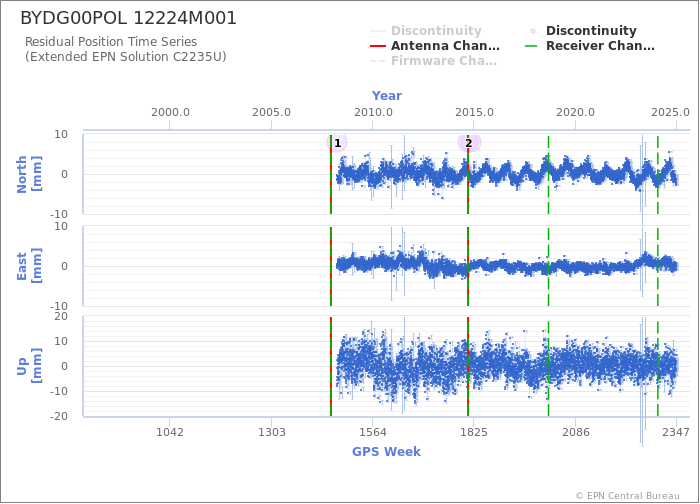Screen dimensions: 700x504
Task: Click the 2005.0 year tick label
Action: [x=271, y=112]
